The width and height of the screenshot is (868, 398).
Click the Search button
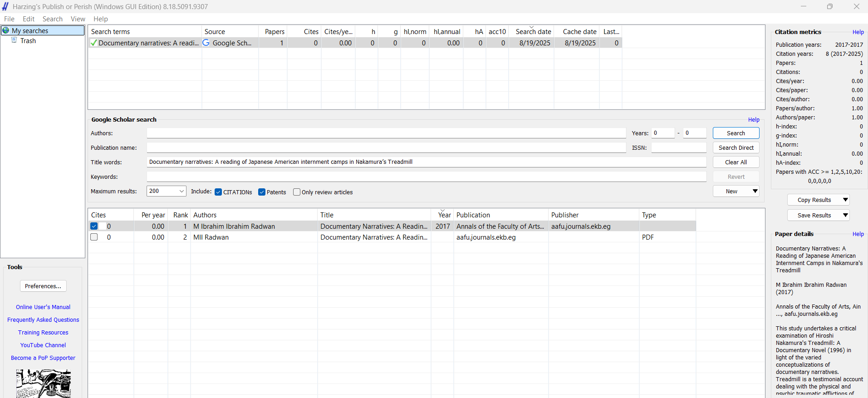(736, 133)
